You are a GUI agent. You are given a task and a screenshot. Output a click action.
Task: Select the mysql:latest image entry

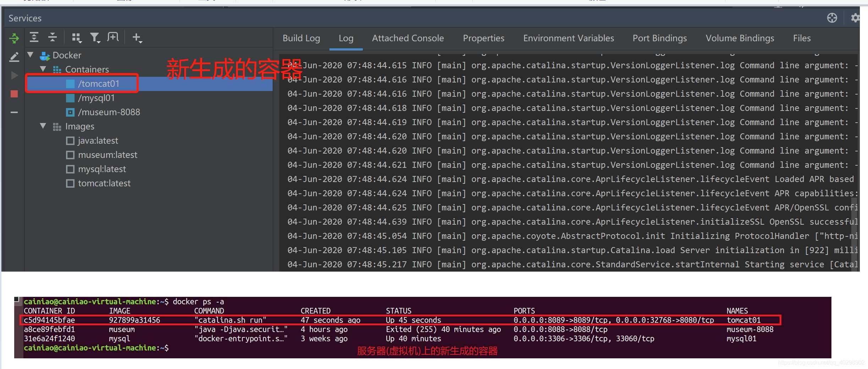(102, 169)
